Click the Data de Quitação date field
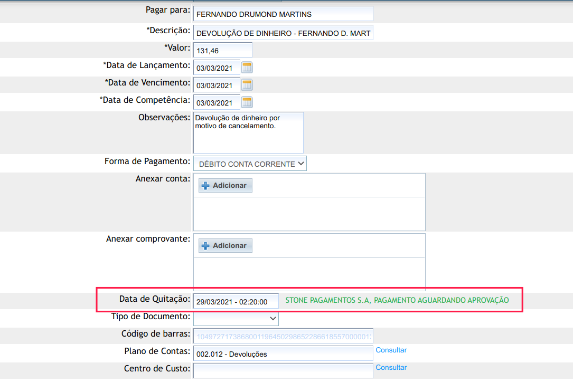This screenshot has width=573, height=392. 236,302
